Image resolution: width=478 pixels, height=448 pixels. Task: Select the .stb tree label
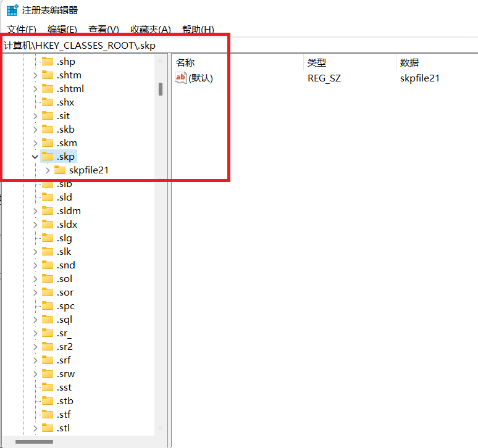click(65, 401)
